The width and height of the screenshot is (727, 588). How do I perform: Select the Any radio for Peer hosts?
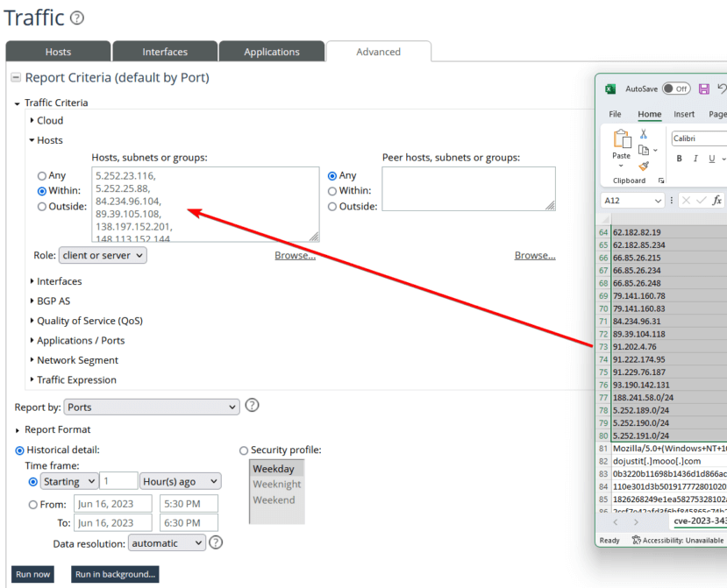(332, 176)
